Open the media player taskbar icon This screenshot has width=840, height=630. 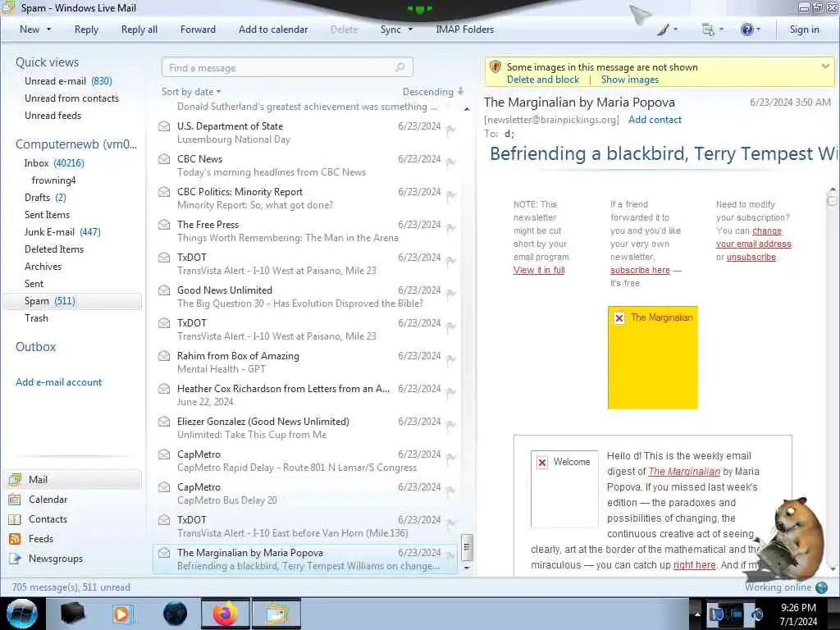[x=121, y=614]
